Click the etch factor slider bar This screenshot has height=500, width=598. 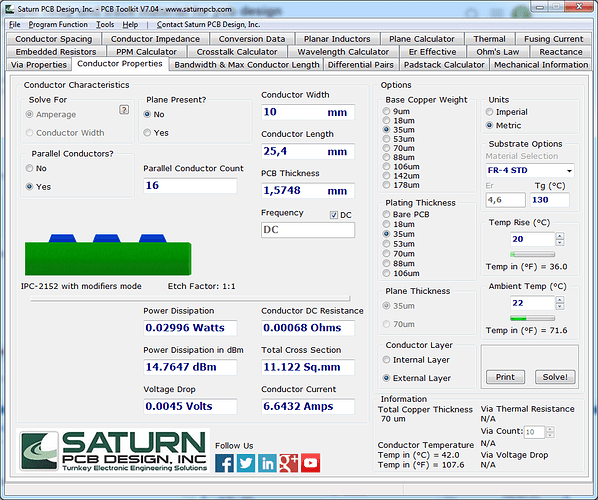coord(190,299)
